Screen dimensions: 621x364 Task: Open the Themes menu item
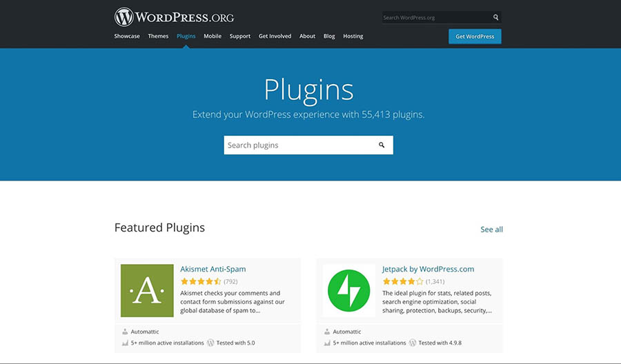(x=158, y=36)
